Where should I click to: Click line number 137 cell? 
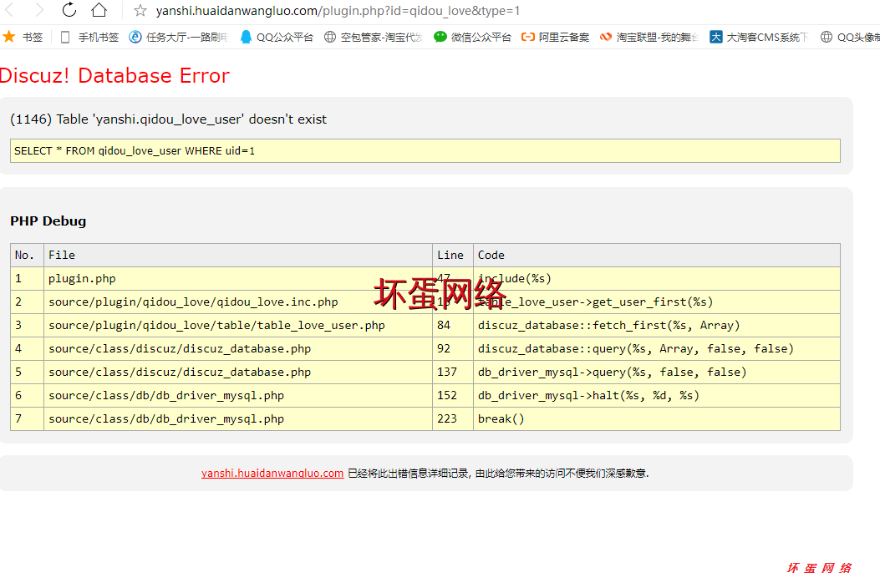(453, 372)
